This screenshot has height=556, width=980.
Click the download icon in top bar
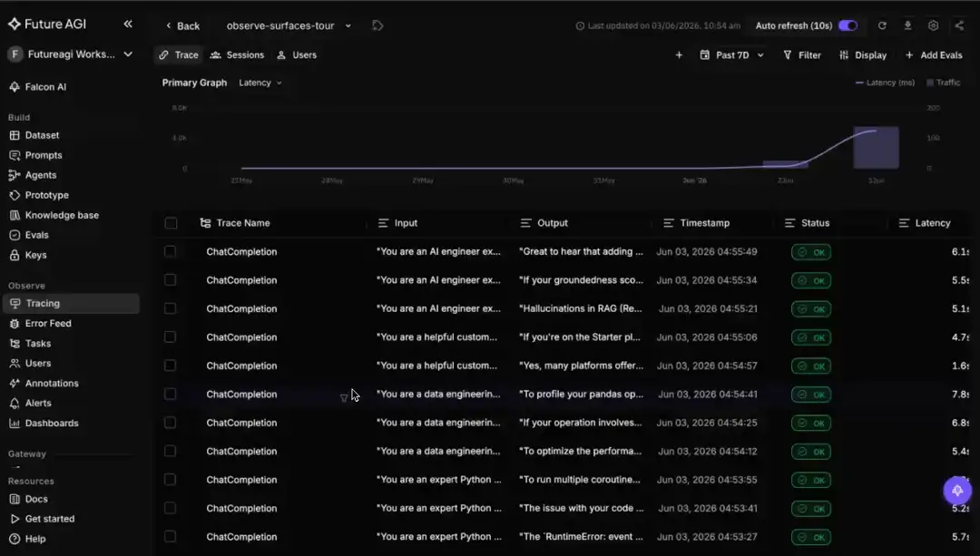click(907, 25)
